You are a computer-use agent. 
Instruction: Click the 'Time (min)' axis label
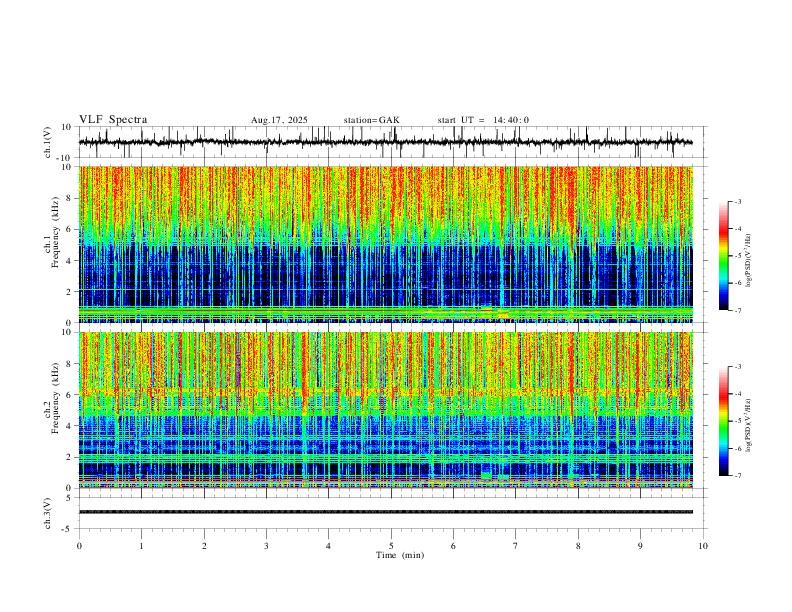400,555
